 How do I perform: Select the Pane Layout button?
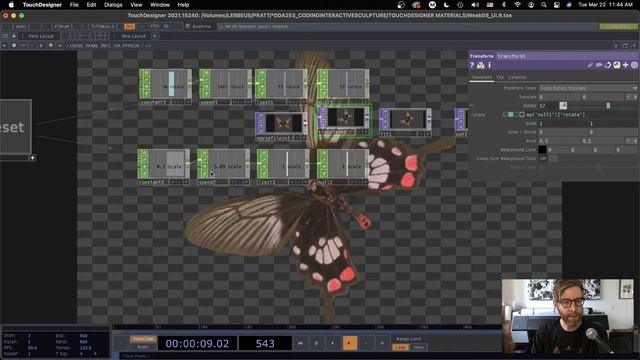tap(41, 36)
